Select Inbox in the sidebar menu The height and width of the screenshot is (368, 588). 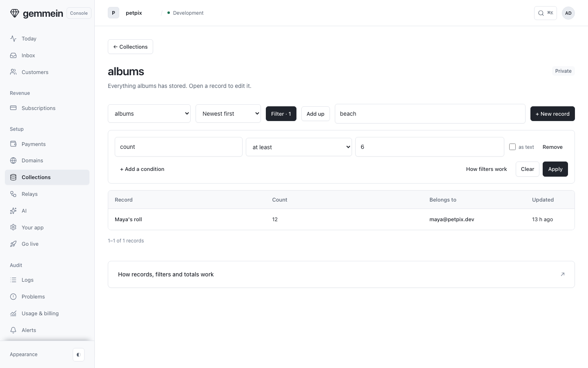point(47,55)
